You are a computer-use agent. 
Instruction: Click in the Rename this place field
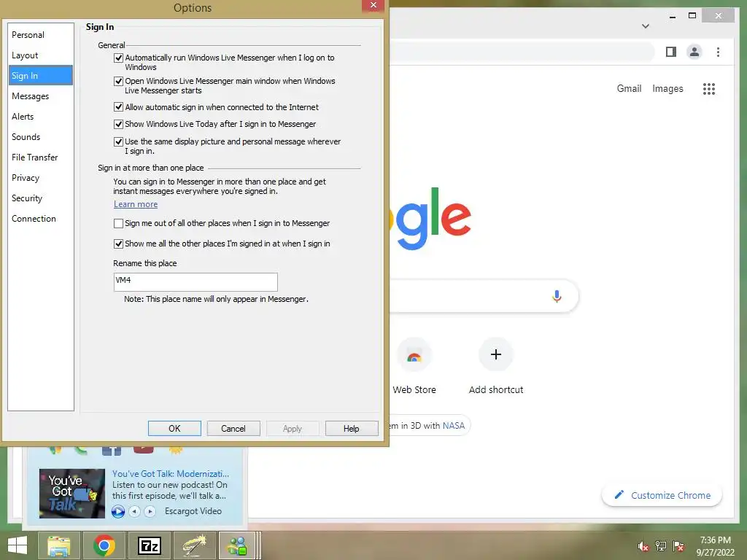coord(196,282)
